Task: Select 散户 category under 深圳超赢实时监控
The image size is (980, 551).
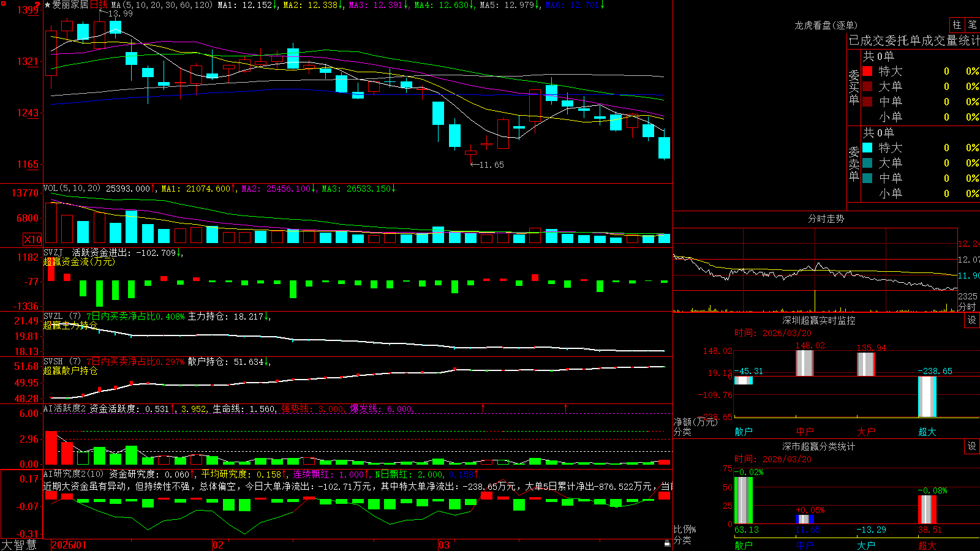Action: pyautogui.click(x=744, y=432)
